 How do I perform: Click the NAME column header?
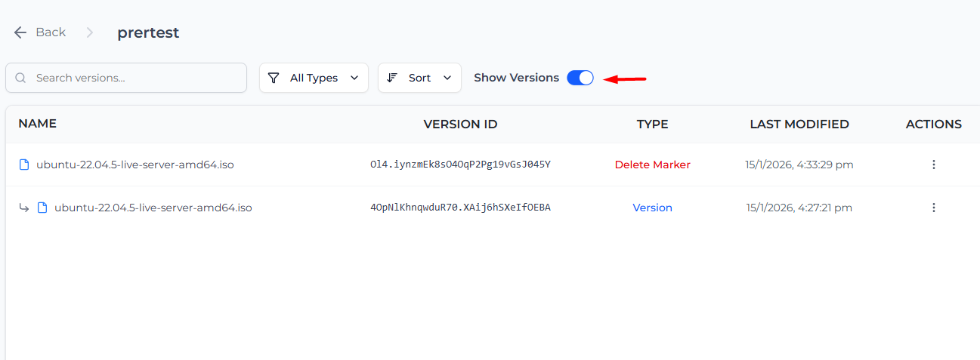click(38, 124)
